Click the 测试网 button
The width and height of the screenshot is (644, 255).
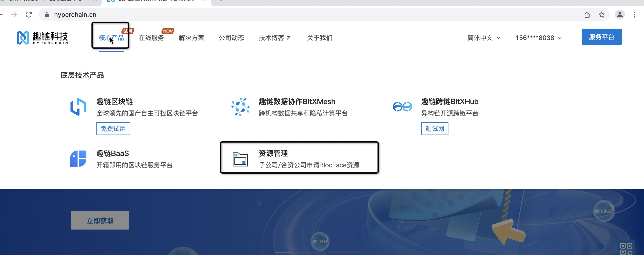tap(435, 129)
